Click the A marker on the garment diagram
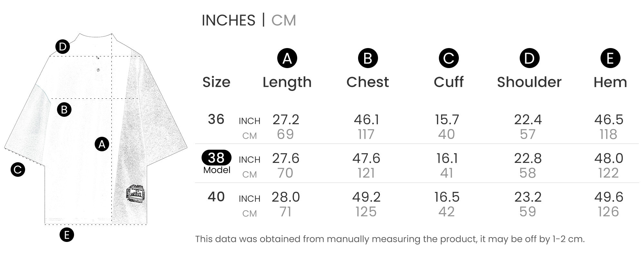The image size is (644, 260). click(102, 144)
